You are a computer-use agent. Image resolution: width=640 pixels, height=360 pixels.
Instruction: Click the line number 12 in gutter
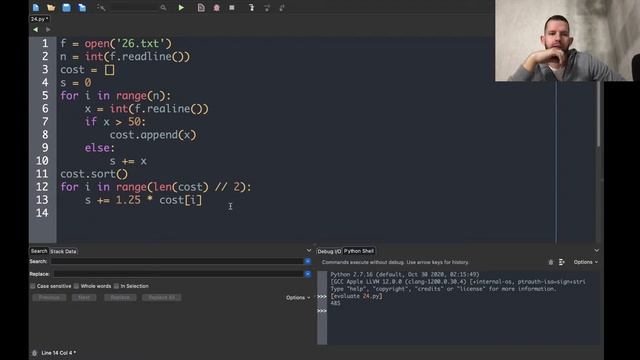click(x=42, y=187)
